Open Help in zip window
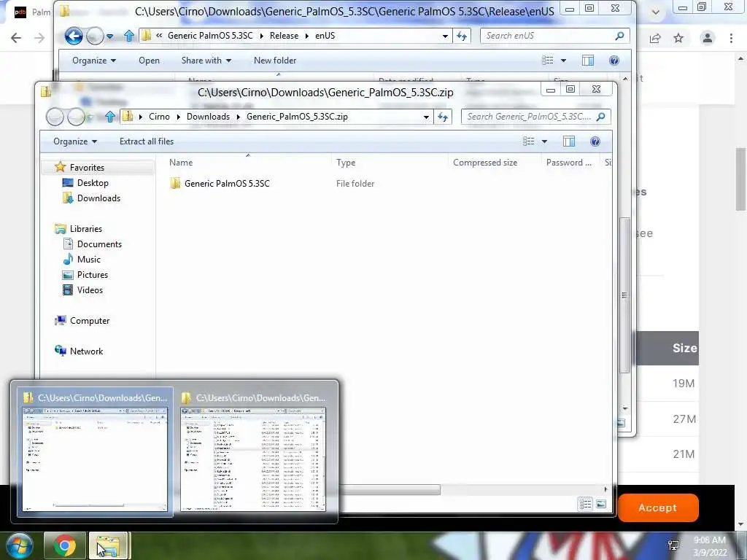The width and height of the screenshot is (747, 560). [x=595, y=141]
